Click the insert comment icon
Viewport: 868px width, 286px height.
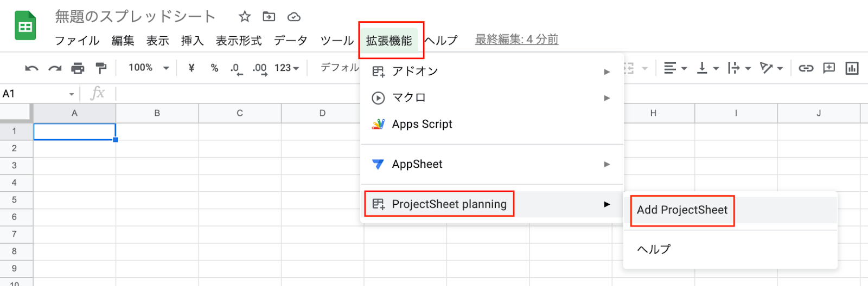829,68
